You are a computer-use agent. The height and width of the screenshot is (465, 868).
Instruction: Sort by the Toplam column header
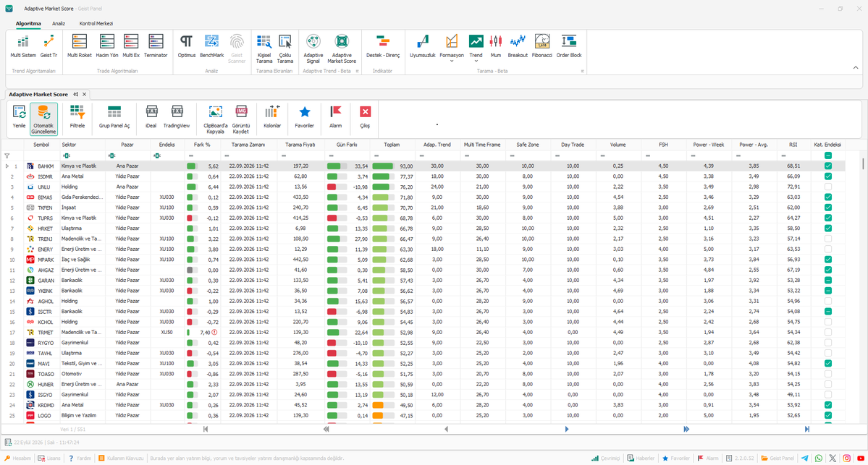pyautogui.click(x=392, y=145)
